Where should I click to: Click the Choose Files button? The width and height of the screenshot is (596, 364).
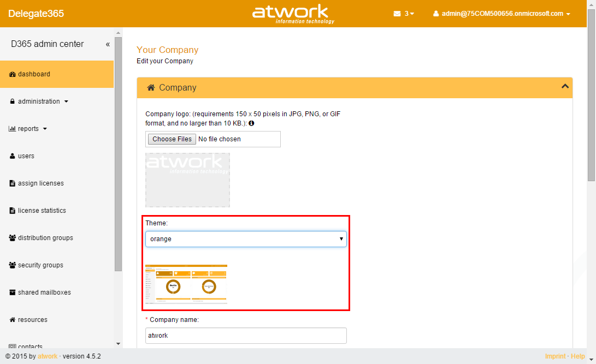pyautogui.click(x=172, y=139)
